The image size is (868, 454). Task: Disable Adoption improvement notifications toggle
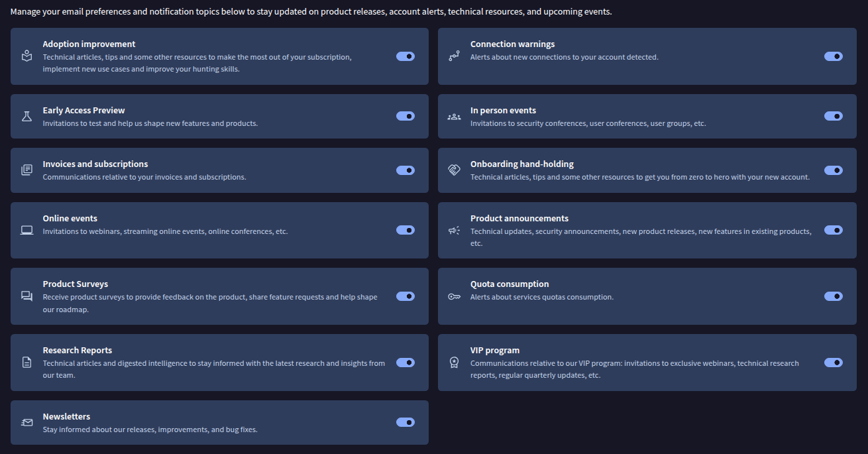[x=406, y=56]
